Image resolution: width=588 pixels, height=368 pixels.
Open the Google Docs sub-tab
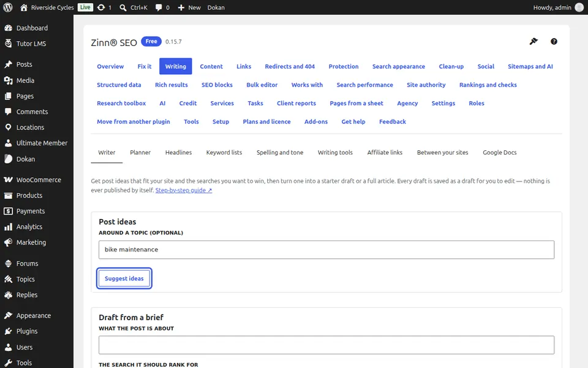click(500, 153)
